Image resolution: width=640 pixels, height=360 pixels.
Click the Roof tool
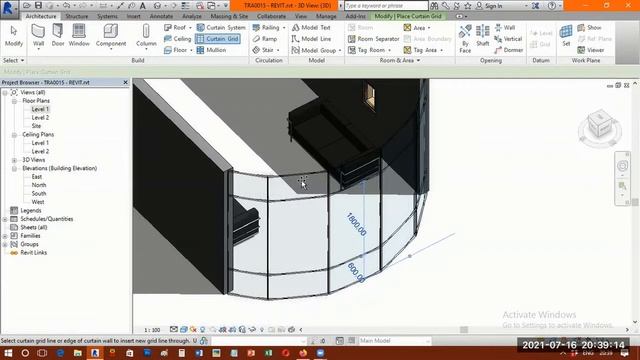(x=176, y=27)
